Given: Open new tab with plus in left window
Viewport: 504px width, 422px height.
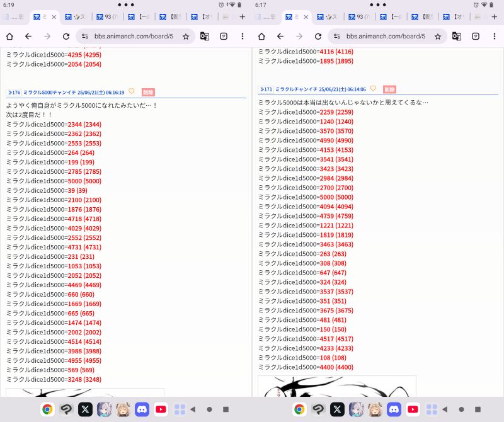Looking at the screenshot, I should [243, 17].
